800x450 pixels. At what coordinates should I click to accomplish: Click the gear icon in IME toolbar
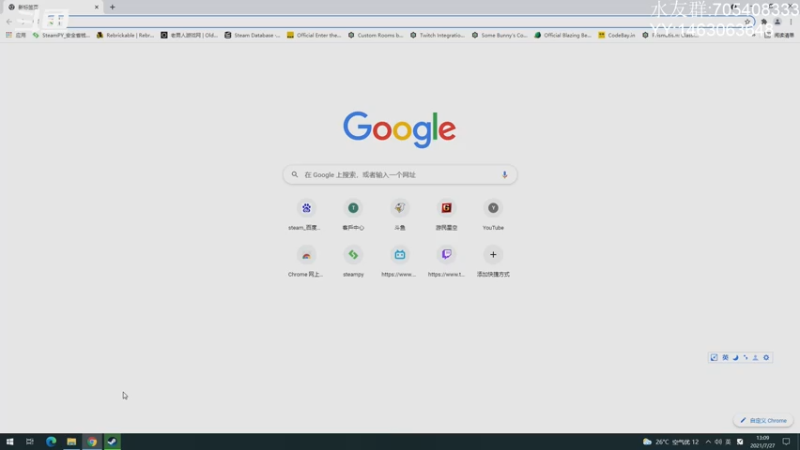click(x=766, y=358)
